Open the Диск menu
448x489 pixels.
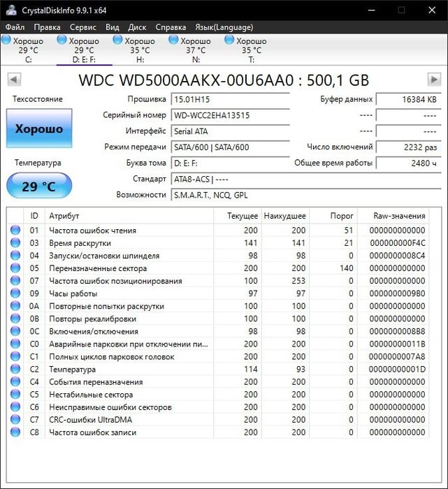point(137,27)
